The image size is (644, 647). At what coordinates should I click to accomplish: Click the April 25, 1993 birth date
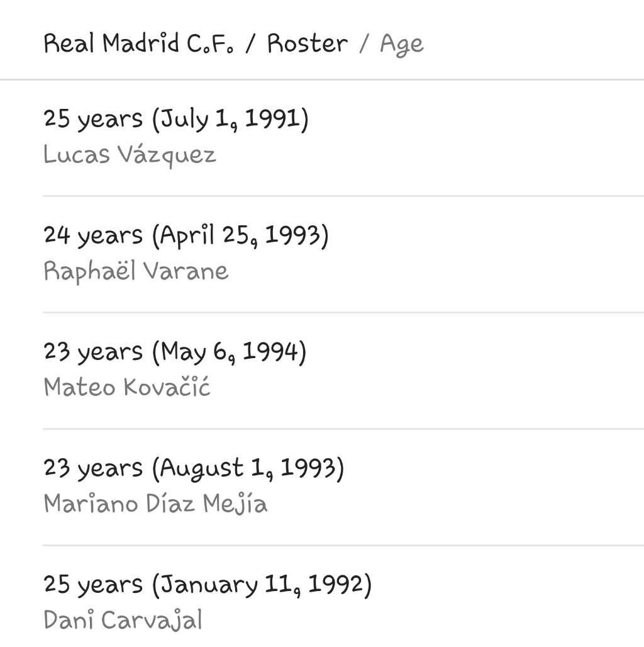click(240, 235)
